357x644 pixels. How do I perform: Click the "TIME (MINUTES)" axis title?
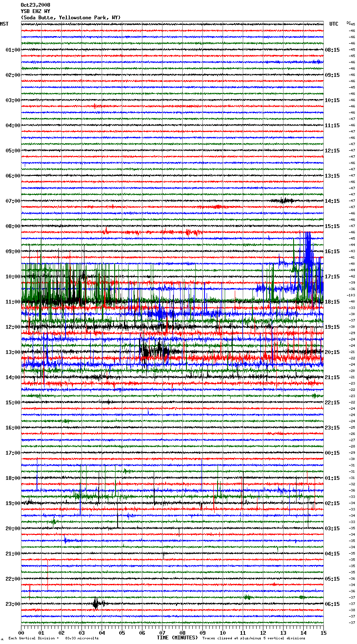pos(177,637)
